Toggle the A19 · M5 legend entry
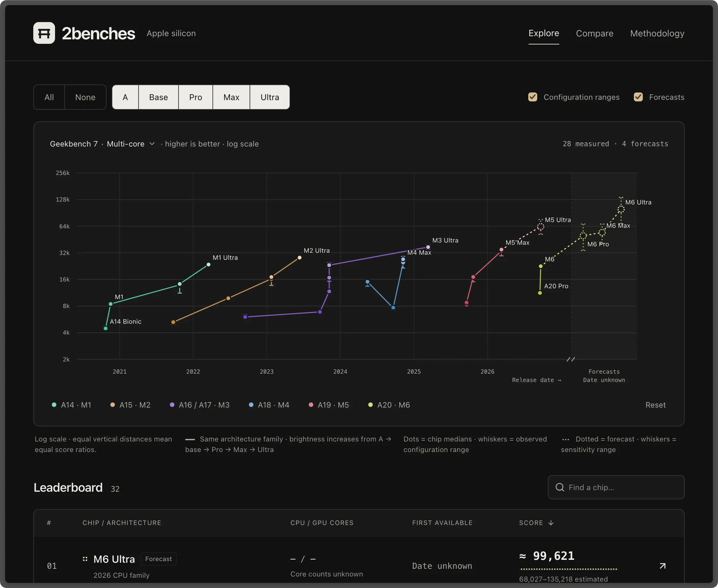The image size is (718, 588). point(329,405)
